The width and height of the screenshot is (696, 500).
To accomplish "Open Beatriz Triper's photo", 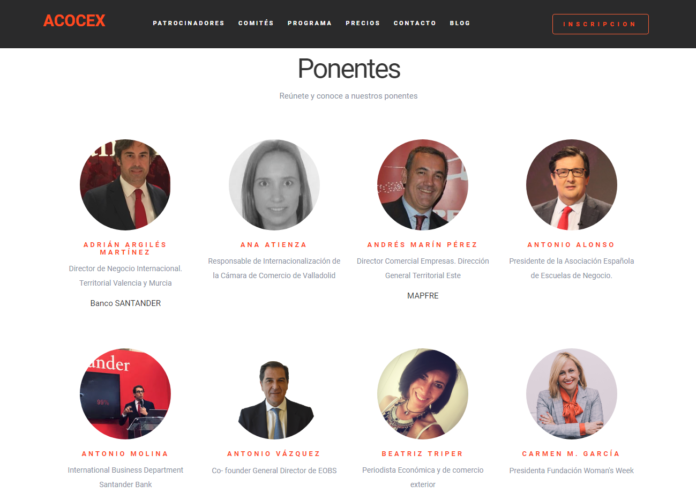I will click(x=423, y=394).
